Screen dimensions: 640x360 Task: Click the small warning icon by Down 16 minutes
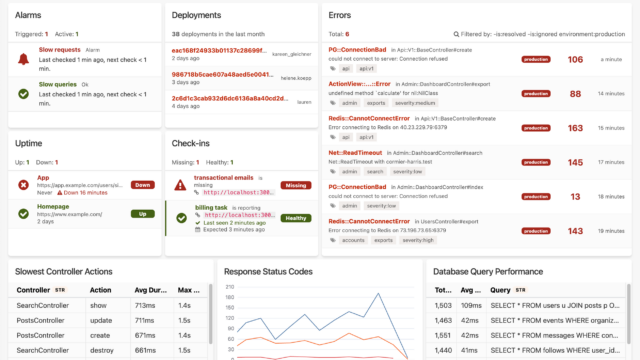click(x=60, y=193)
